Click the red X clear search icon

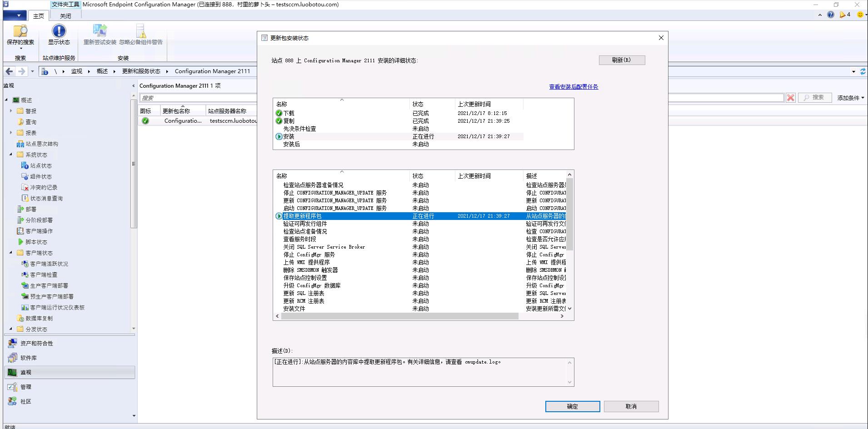(791, 98)
